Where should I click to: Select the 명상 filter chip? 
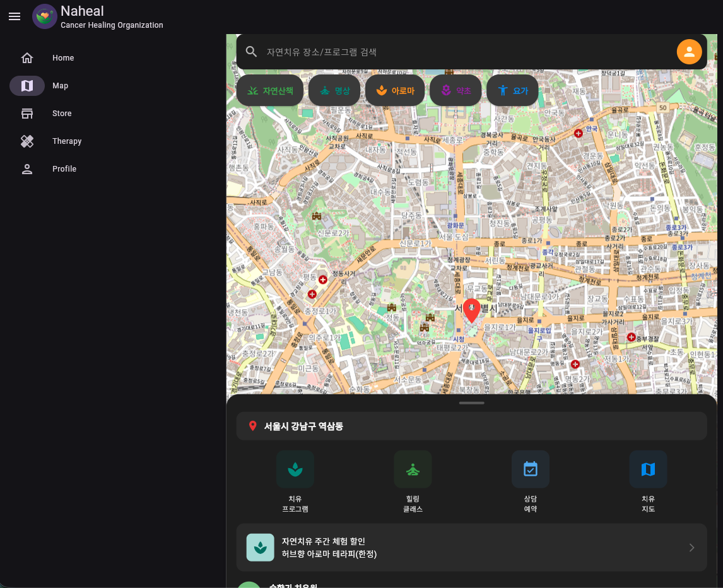click(x=334, y=90)
